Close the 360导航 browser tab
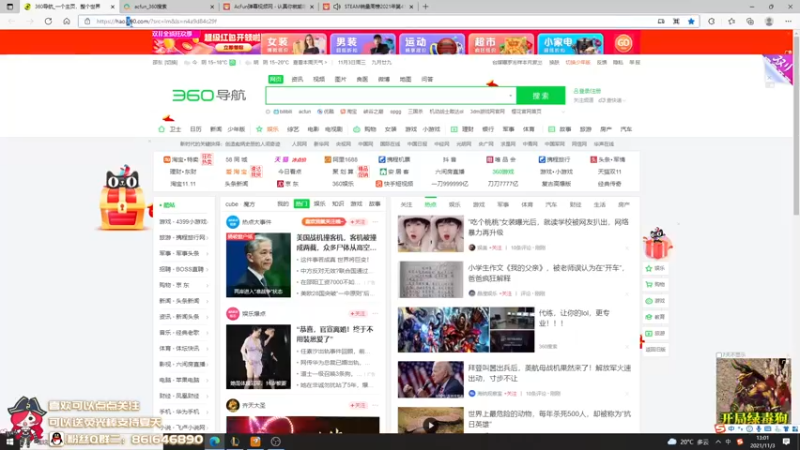Screen dimensions: 800x450 (113, 7)
